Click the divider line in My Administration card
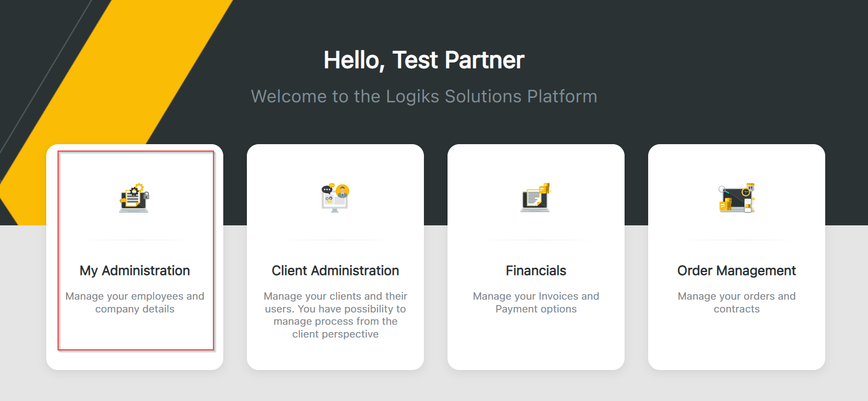The height and width of the screenshot is (401, 868). coord(135,240)
